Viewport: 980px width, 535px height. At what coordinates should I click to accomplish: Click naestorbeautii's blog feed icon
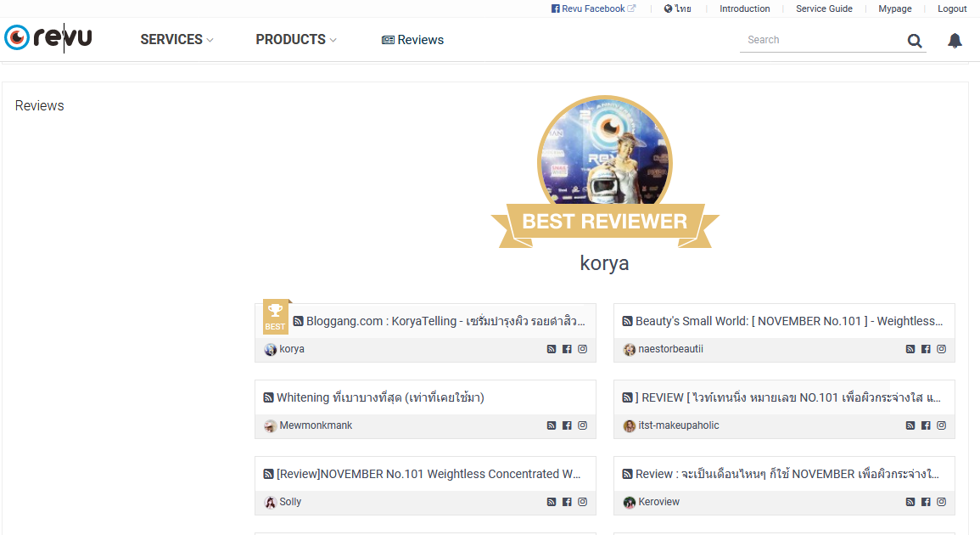click(910, 349)
